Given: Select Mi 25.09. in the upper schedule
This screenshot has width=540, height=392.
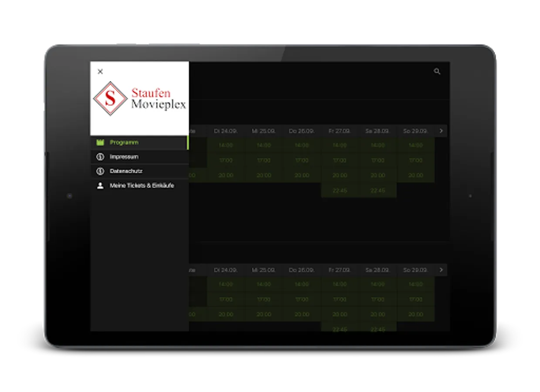Looking at the screenshot, I should click(264, 131).
